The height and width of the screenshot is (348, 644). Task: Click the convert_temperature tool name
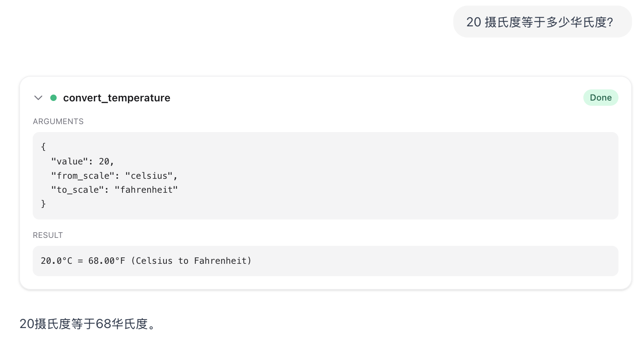click(x=117, y=98)
